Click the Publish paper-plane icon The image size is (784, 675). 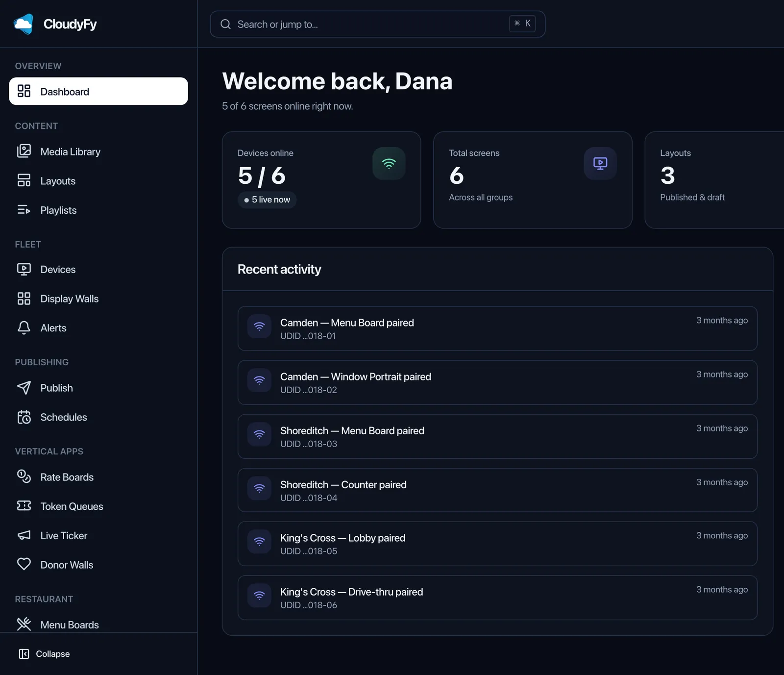[x=24, y=388]
